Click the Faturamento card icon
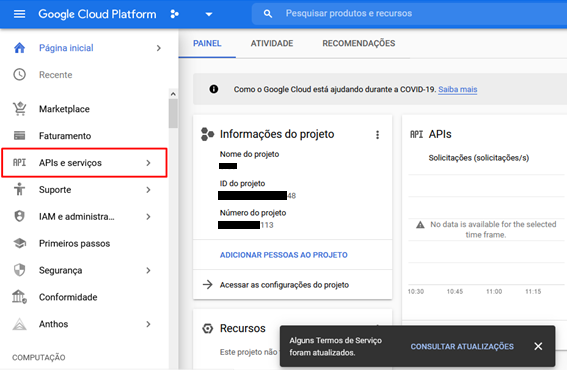This screenshot has height=370, width=567. (20, 136)
